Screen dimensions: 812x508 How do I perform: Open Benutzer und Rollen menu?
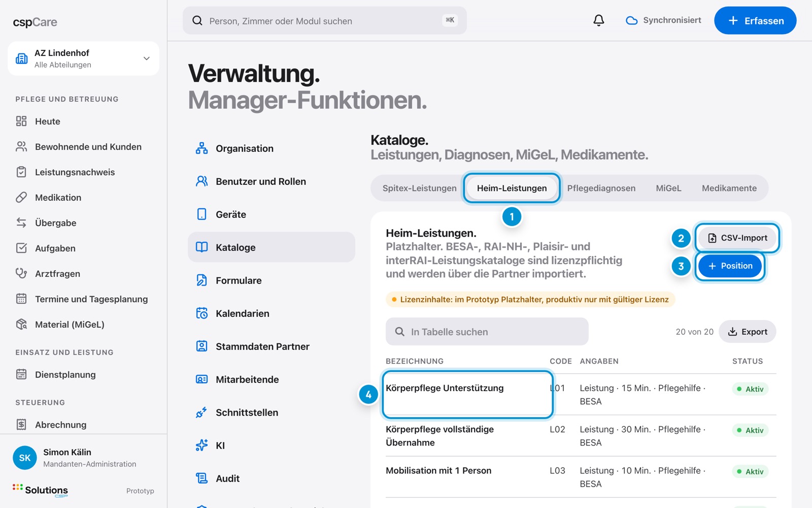coord(272,181)
